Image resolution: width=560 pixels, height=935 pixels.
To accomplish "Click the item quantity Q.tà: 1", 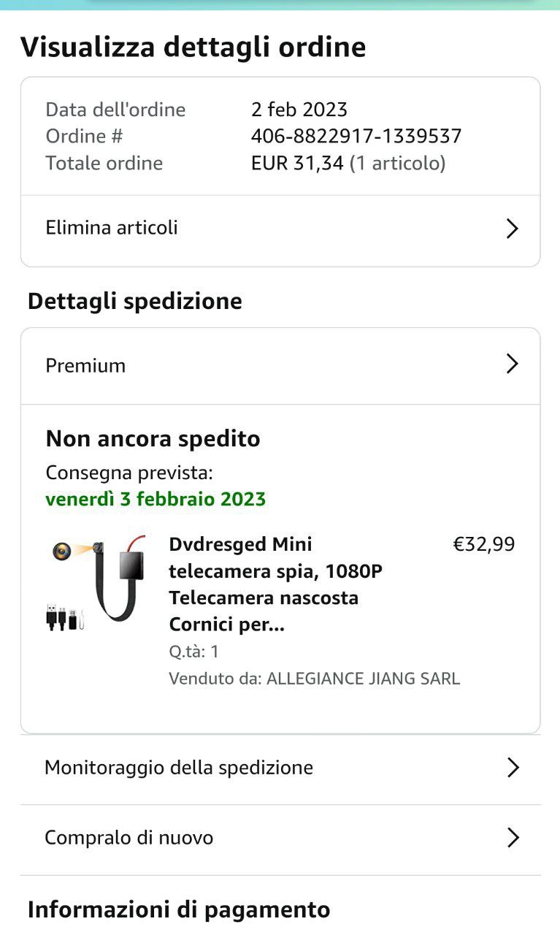I will [x=193, y=652].
